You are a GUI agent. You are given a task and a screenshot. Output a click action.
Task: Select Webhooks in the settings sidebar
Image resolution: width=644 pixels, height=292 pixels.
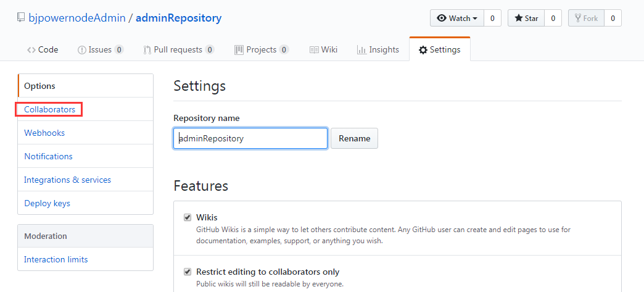pyautogui.click(x=44, y=133)
